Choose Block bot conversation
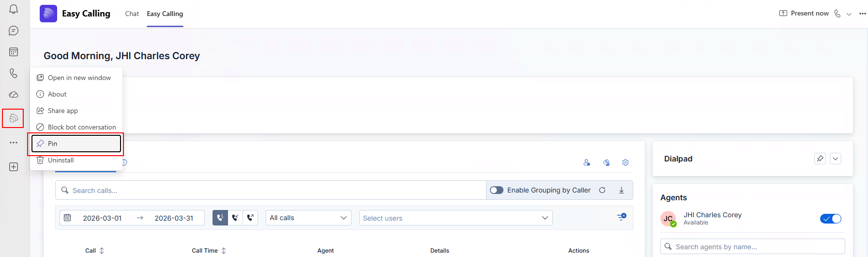Screen dimensions: 868x257 pos(76,127)
